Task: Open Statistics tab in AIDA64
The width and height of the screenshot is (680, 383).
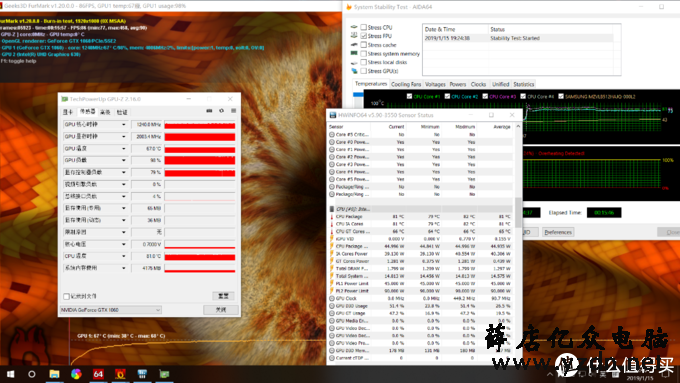Action: pyautogui.click(x=524, y=84)
